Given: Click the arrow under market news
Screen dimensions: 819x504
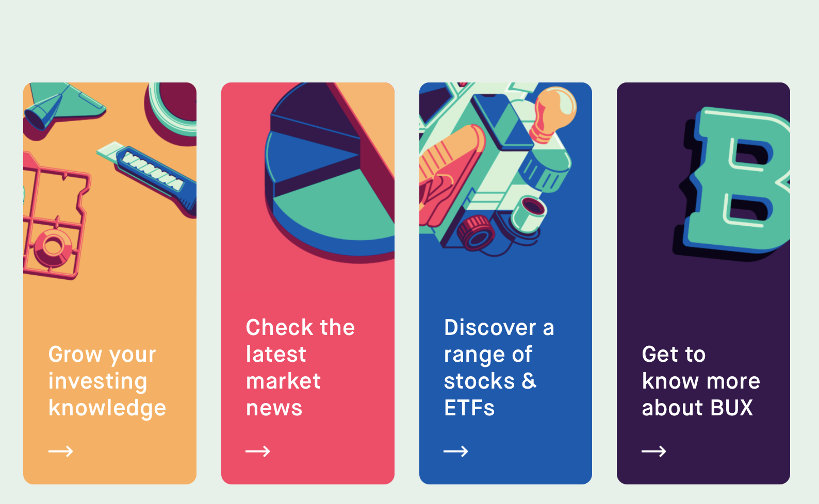Looking at the screenshot, I should pos(258,451).
